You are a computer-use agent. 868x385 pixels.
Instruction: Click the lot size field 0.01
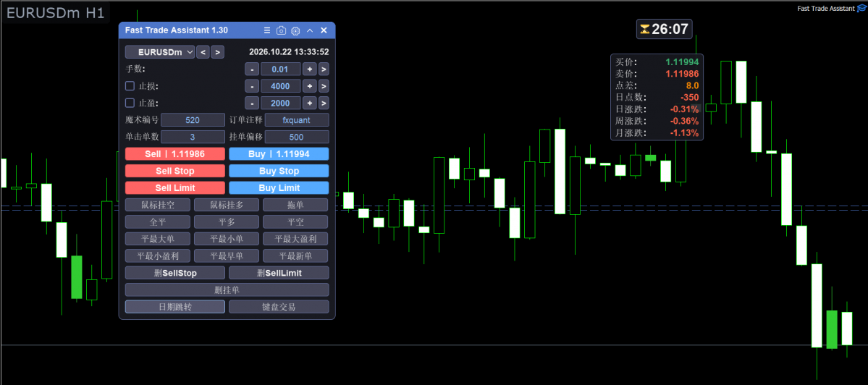281,69
